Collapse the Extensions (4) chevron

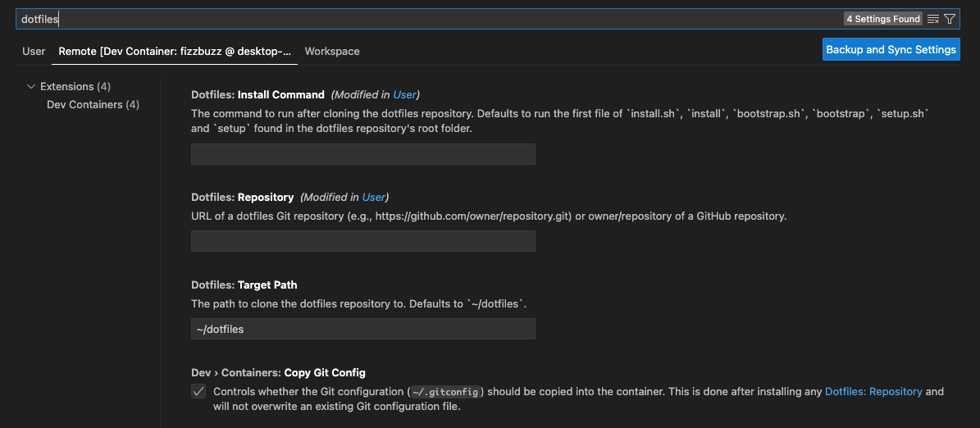click(x=31, y=86)
